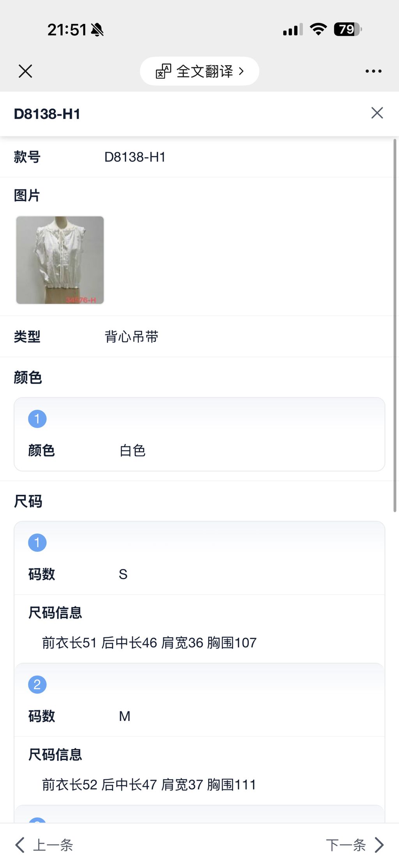Go to previous entry via 上一条
399x868 pixels.
[x=53, y=845]
